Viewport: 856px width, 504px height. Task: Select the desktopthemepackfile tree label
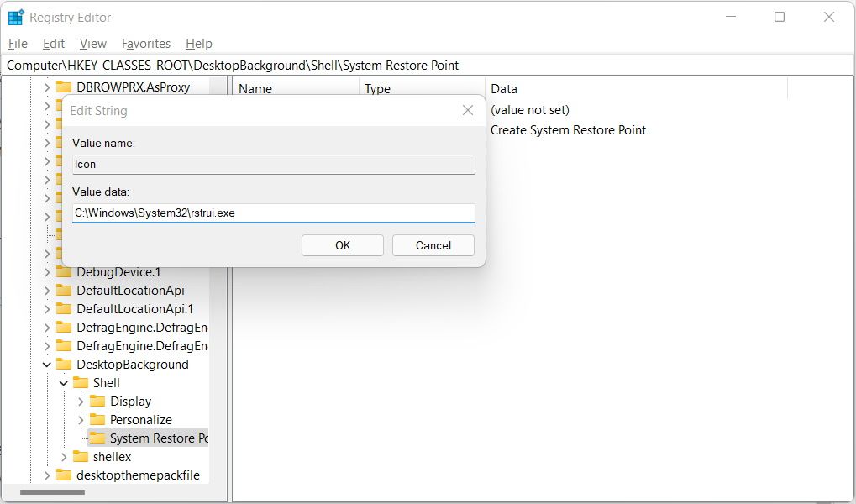tap(138, 475)
